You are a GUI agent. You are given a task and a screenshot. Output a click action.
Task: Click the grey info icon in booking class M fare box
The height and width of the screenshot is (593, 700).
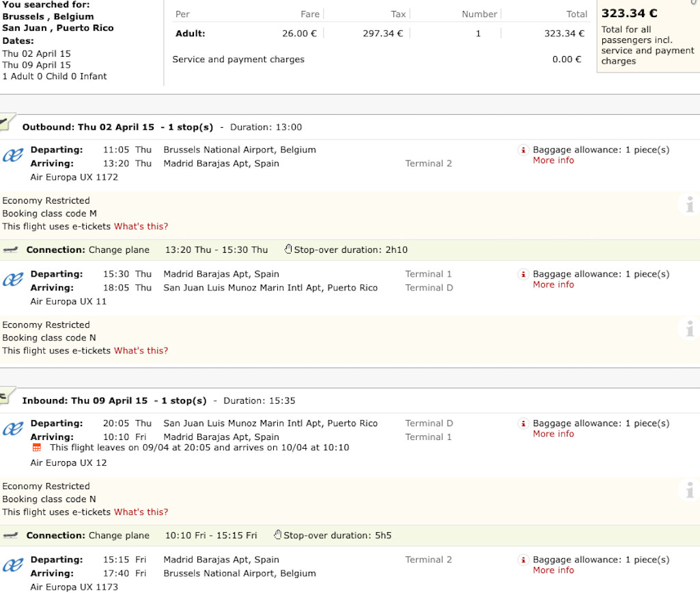point(689,204)
